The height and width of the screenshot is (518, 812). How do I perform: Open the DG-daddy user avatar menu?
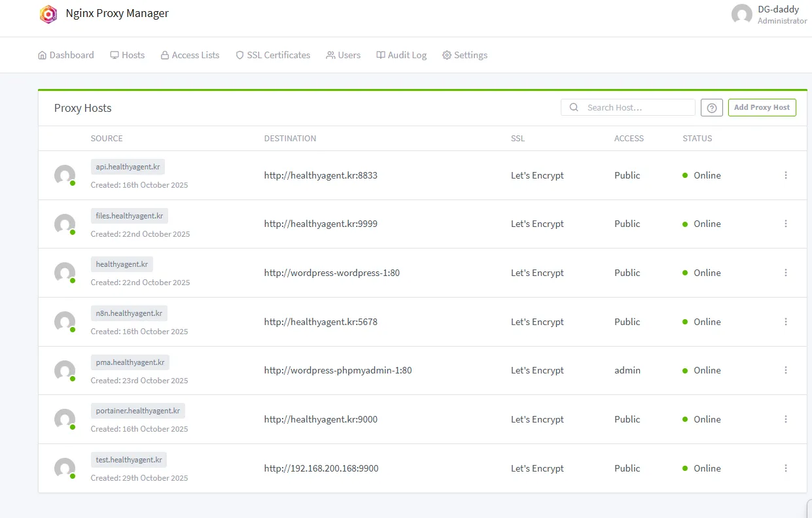[x=741, y=14]
